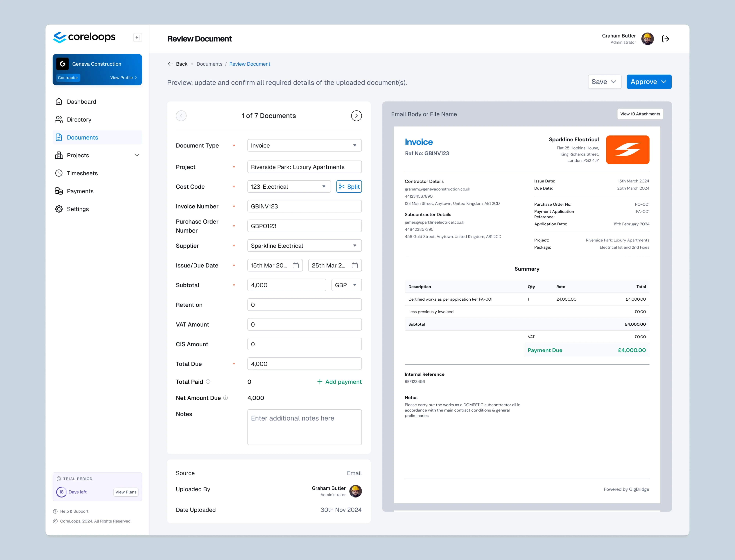Open the Cost Code 123-Electrical dropdown
This screenshot has height=560, width=735.
288,187
